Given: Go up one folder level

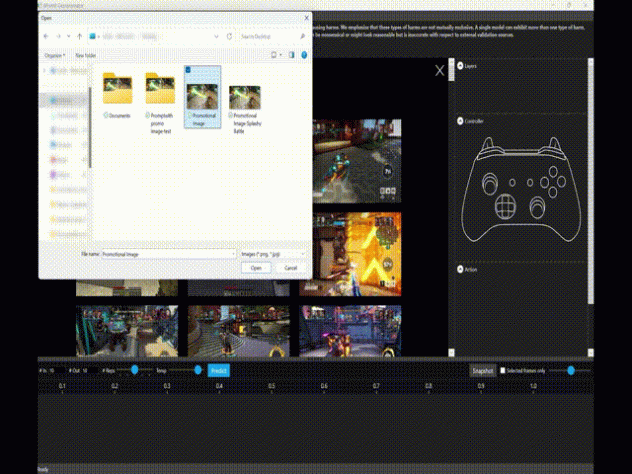Looking at the screenshot, I should point(79,36).
